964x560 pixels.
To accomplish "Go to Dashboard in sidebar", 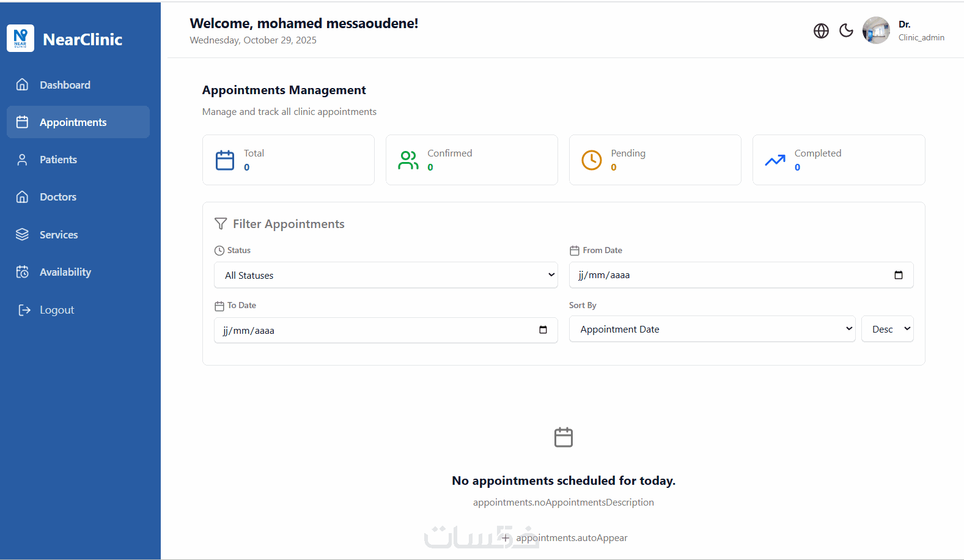I will (65, 85).
